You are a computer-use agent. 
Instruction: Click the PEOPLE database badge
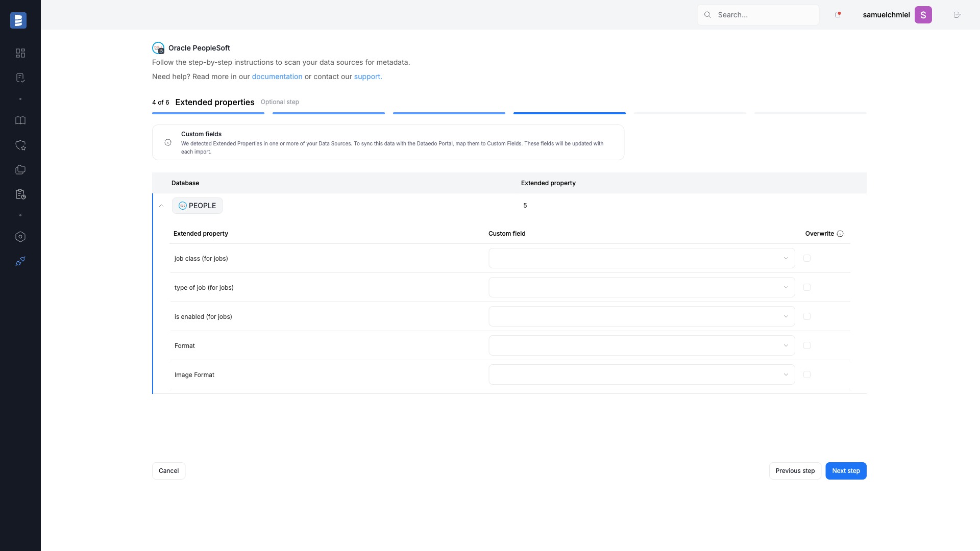[197, 206]
